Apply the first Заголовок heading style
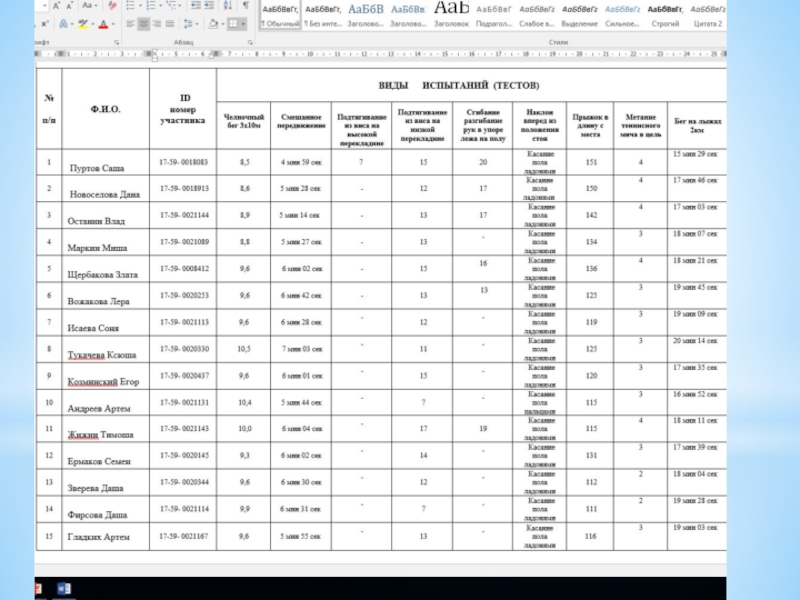This screenshot has width=800, height=600. (365, 14)
